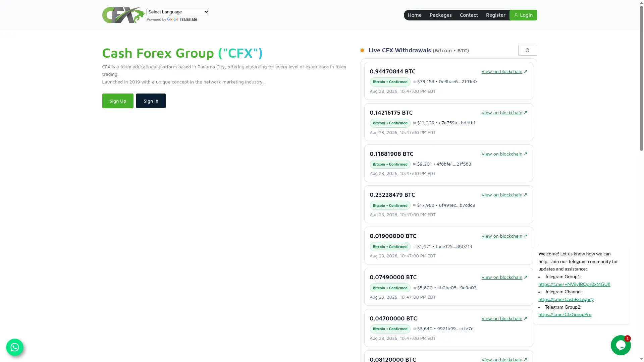Click the 0.07490000 BTC amount
Viewport: 644px width, 362px height.
393,277
